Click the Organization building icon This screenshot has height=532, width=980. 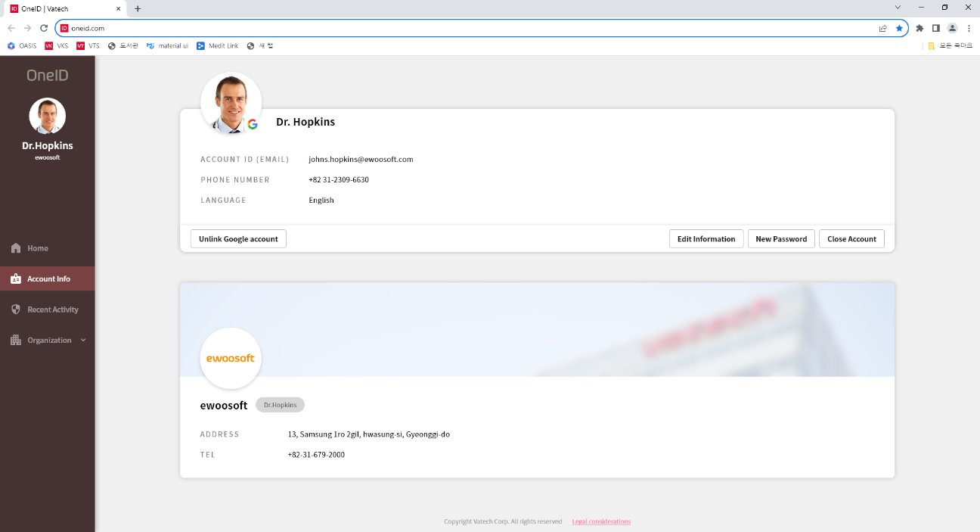pyautogui.click(x=16, y=340)
